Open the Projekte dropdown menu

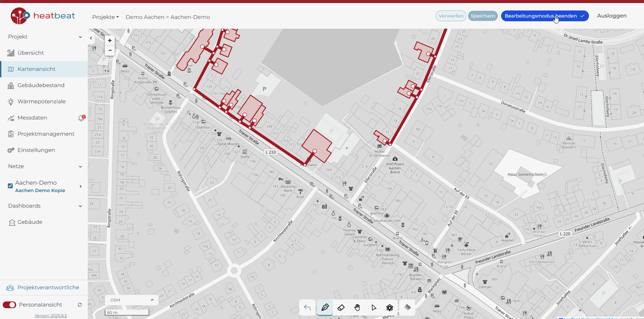point(105,17)
